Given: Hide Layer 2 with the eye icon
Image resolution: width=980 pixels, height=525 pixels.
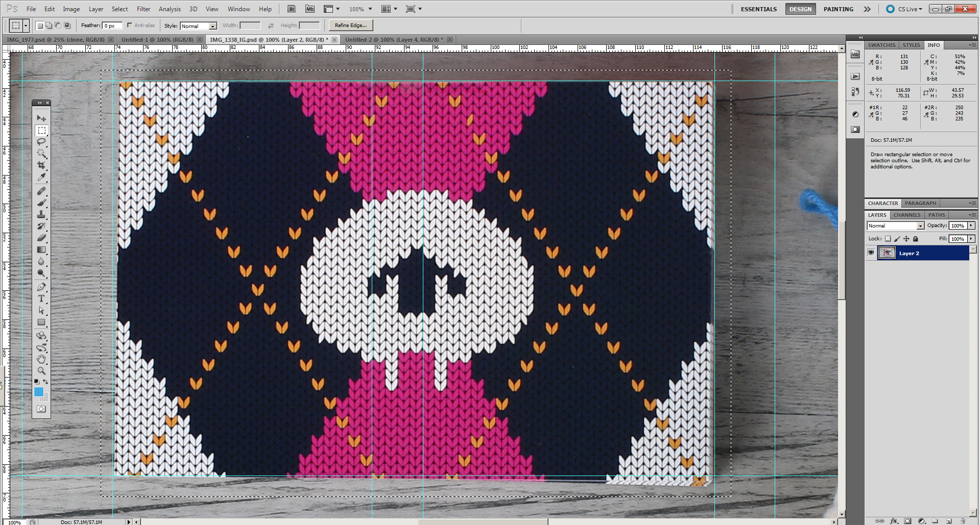Looking at the screenshot, I should point(871,253).
